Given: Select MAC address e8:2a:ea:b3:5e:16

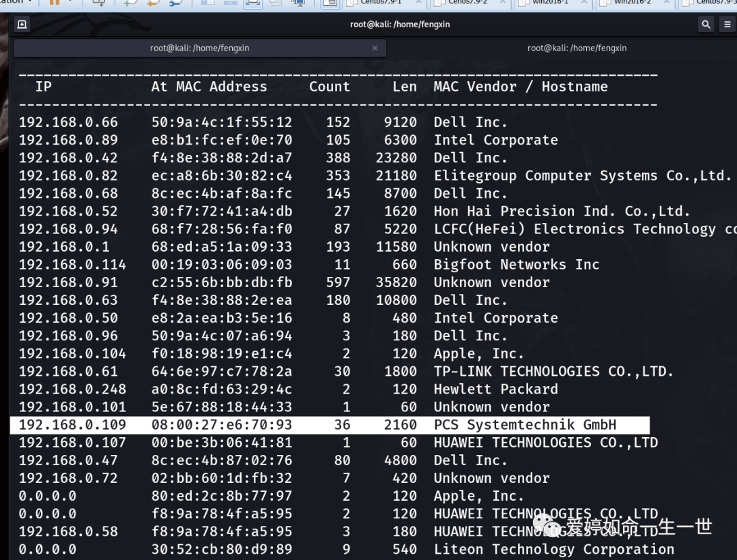Looking at the screenshot, I should tap(221, 319).
